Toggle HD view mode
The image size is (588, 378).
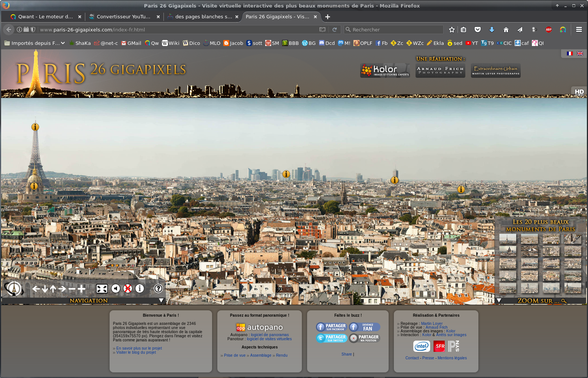(x=579, y=92)
